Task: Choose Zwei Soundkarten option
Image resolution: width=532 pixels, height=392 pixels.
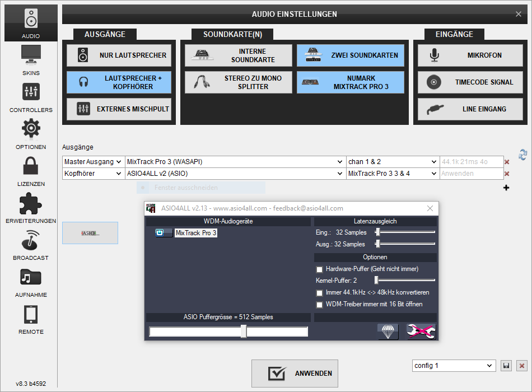Action: coord(351,55)
